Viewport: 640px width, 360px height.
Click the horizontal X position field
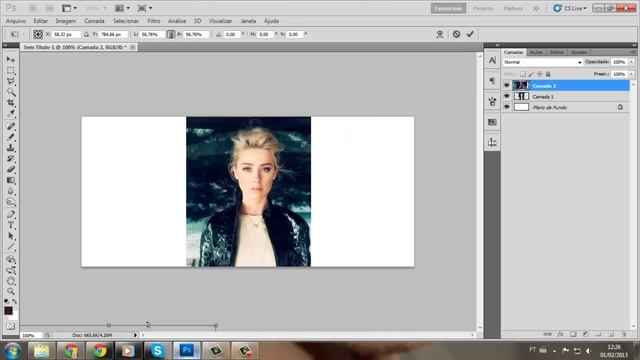click(x=66, y=34)
